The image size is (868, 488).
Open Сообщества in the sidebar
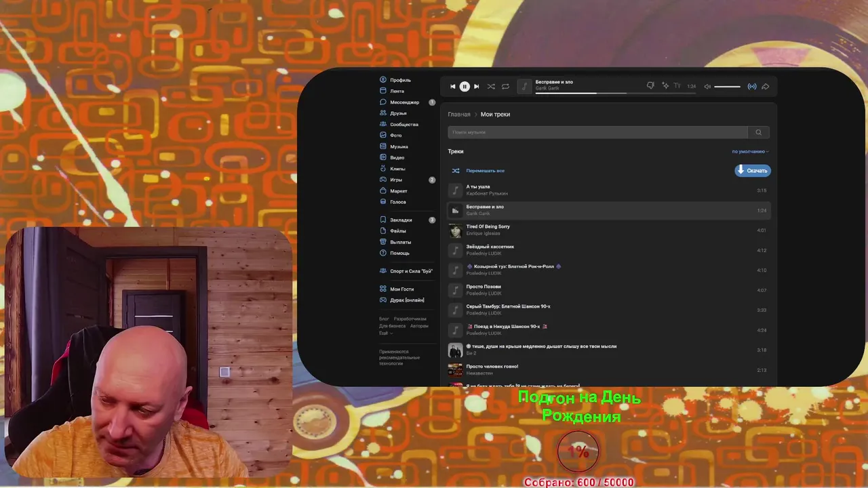tap(399, 125)
